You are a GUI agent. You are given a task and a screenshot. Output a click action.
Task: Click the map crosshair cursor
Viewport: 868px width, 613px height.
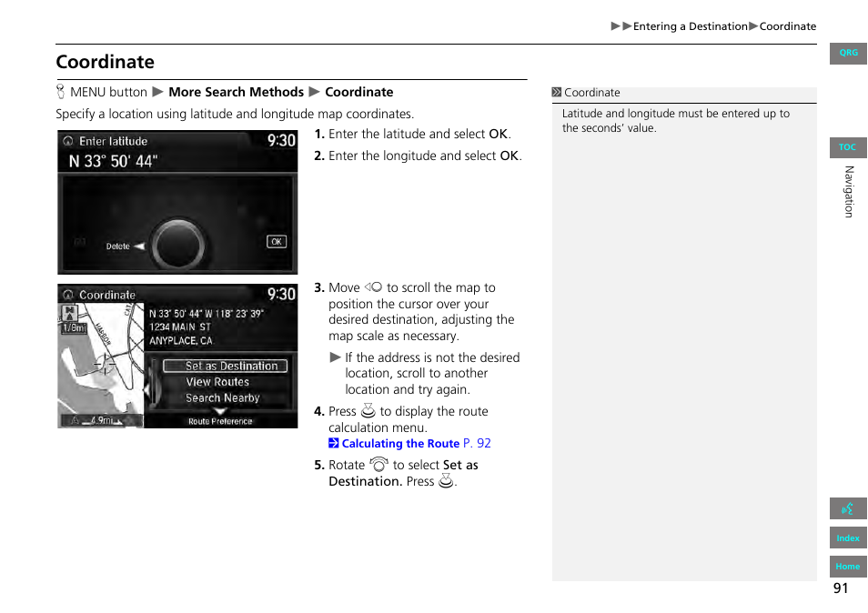tap(104, 364)
